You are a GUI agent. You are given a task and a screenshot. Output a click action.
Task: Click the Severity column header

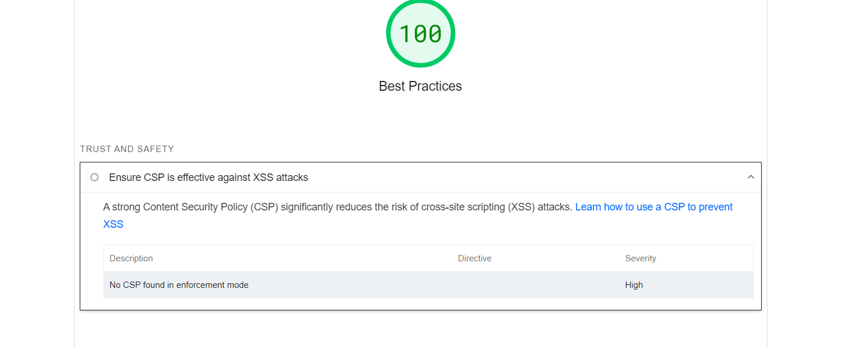640,258
